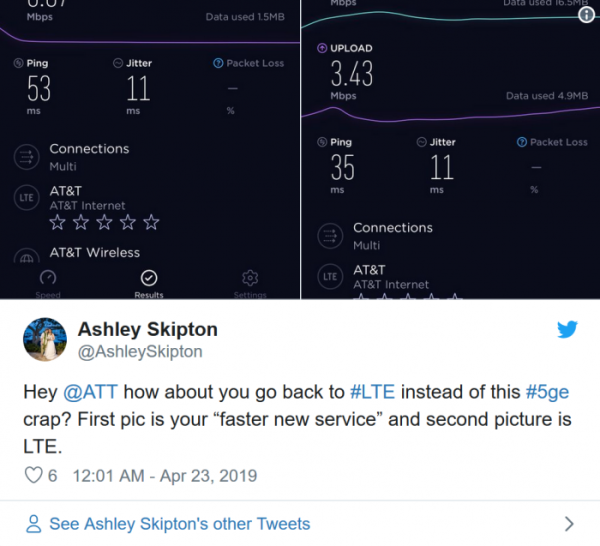The image size is (600, 546).
Task: Open the #LTE hashtag
Action: [372, 392]
